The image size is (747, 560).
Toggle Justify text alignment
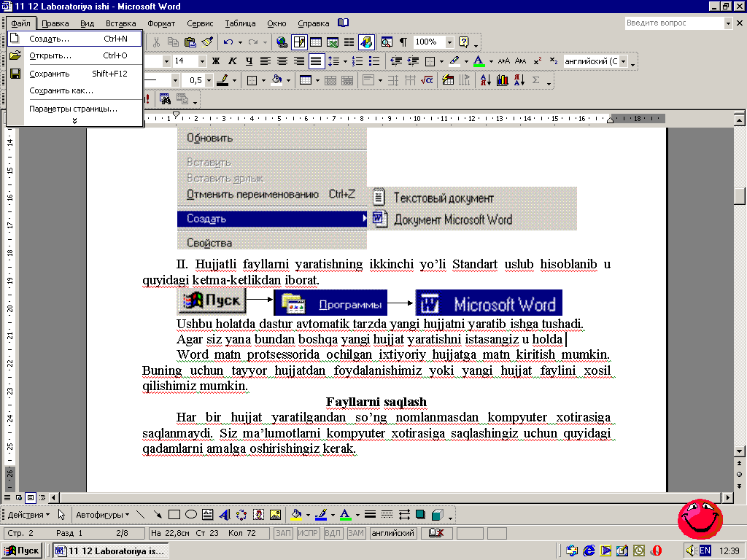(316, 61)
